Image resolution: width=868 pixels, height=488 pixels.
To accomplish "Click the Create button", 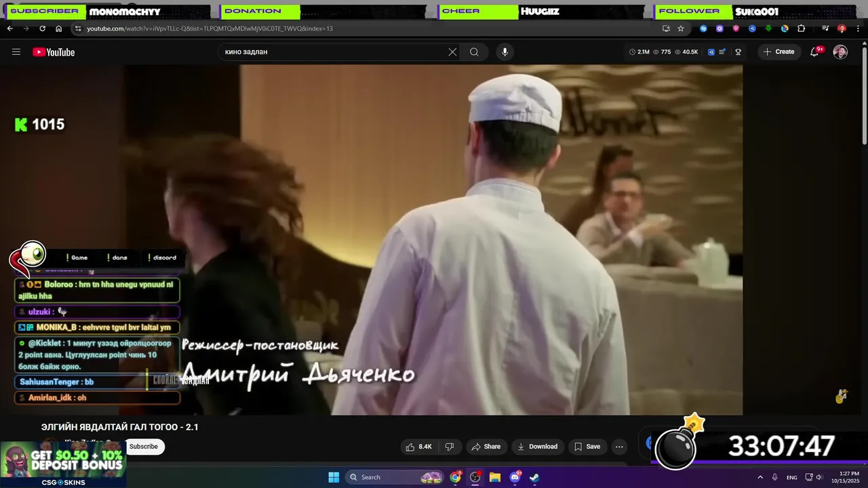I will tap(778, 52).
